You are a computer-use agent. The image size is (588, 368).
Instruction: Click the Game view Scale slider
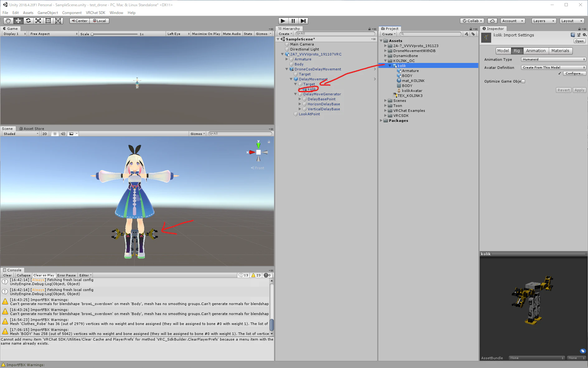click(115, 34)
